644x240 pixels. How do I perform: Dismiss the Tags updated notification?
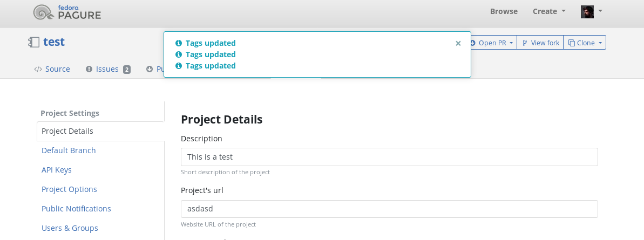point(458,43)
